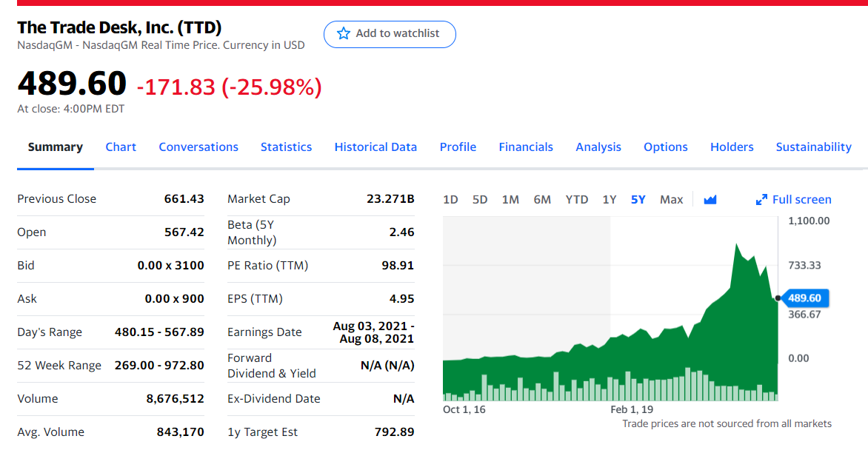The width and height of the screenshot is (868, 473).
Task: Open the Summary tab
Action: pos(56,147)
